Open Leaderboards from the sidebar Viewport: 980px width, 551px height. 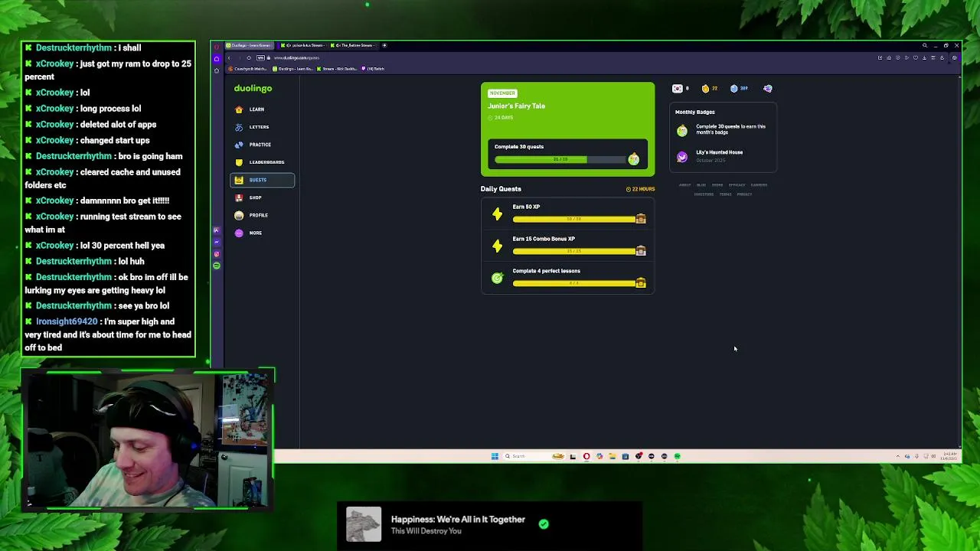pyautogui.click(x=262, y=162)
